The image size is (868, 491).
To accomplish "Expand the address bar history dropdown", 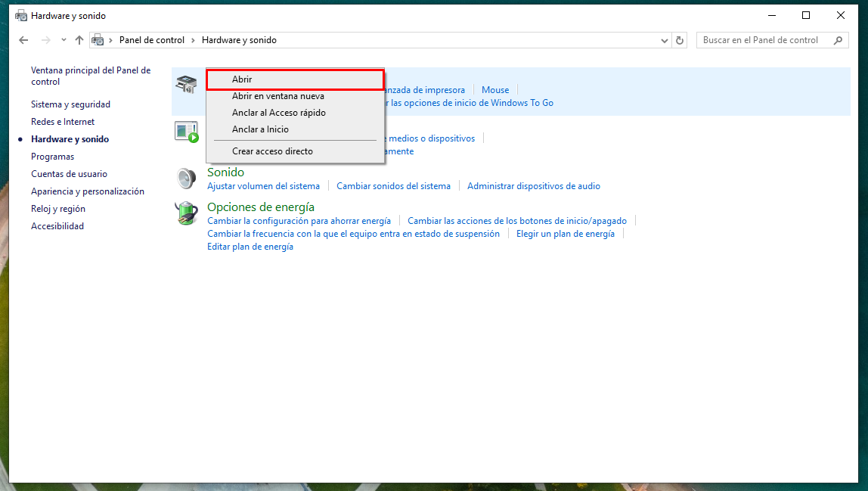I will pyautogui.click(x=665, y=40).
